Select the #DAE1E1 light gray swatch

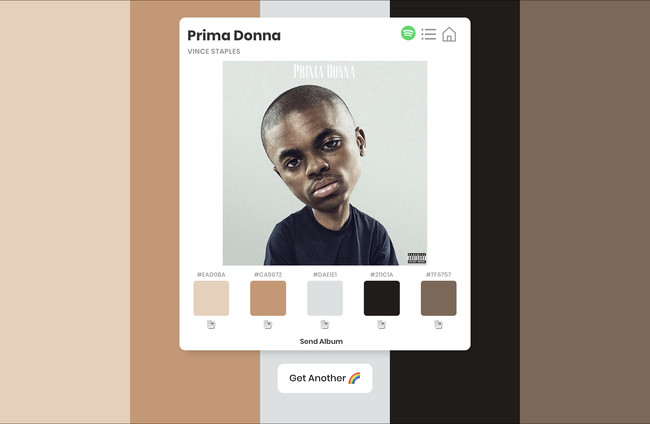tap(325, 298)
